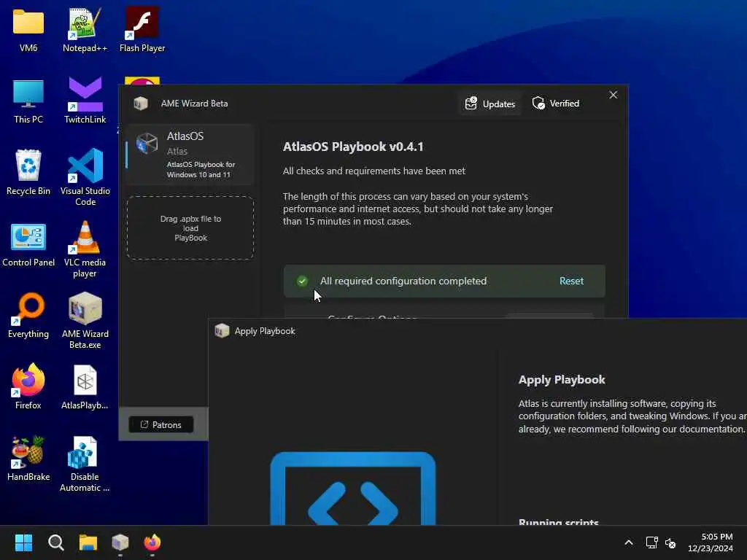Click the Verified badge button
747x560 pixels.
tap(556, 104)
